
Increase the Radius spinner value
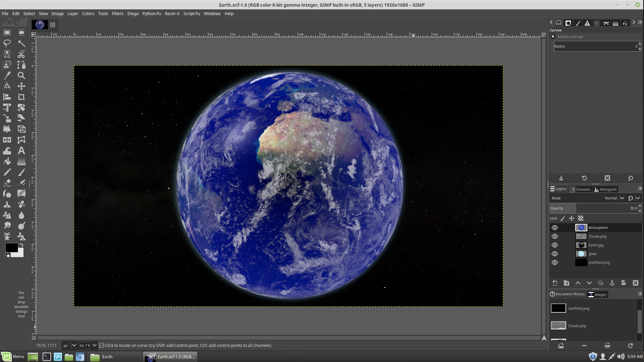pyautogui.click(x=640, y=44)
